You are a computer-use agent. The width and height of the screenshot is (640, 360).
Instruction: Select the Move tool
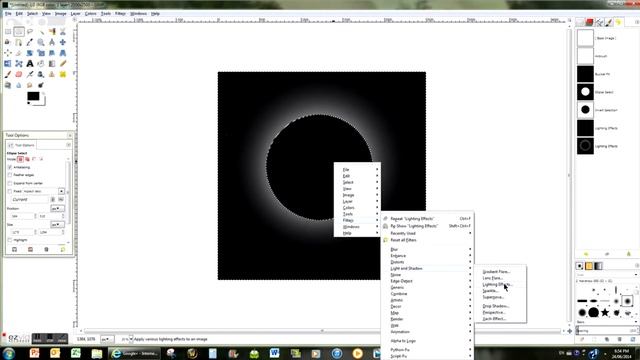tap(63, 42)
